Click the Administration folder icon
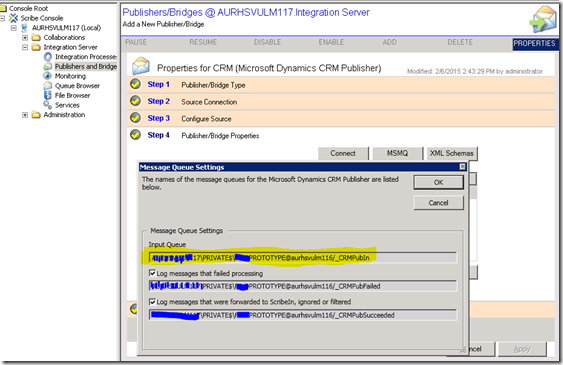This screenshot has height=365, width=563. coord(36,115)
